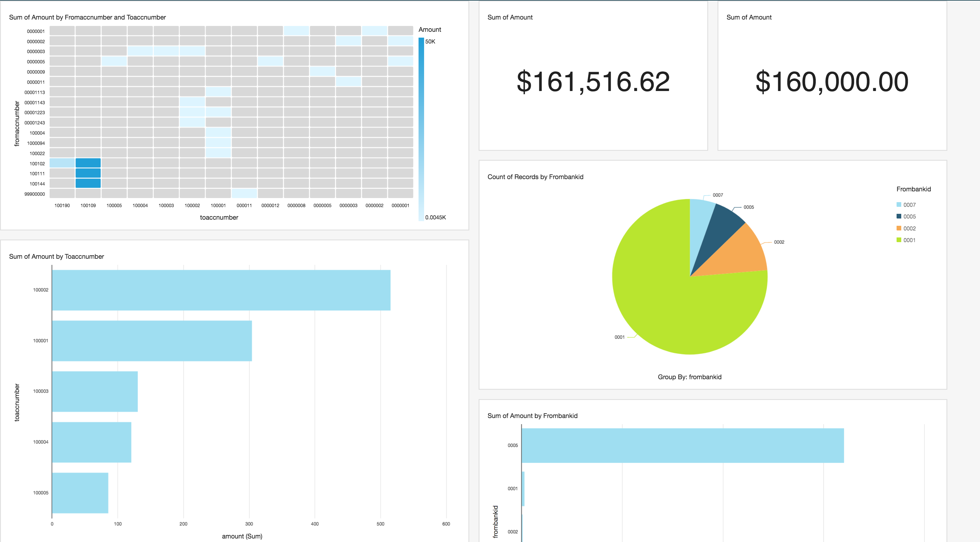Screen dimensions: 980x542
Task: Click the Group By: frombankid label
Action: coord(689,377)
